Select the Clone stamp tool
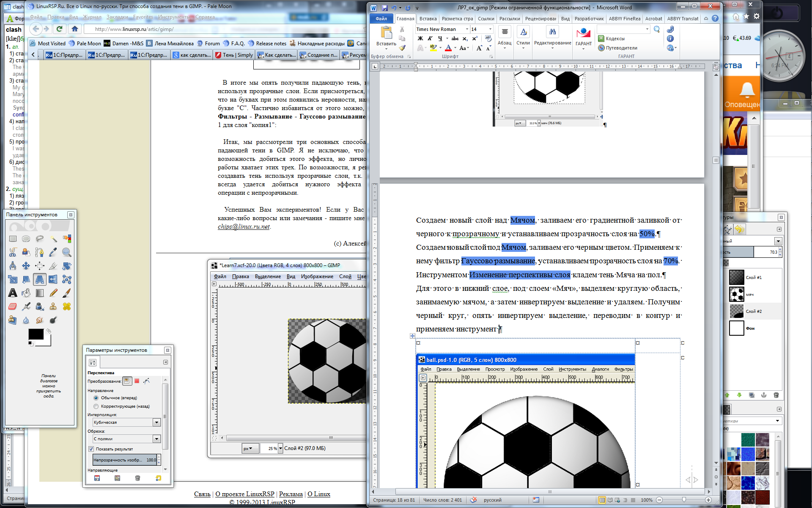Viewport: 812px width, 508px height. [x=53, y=306]
